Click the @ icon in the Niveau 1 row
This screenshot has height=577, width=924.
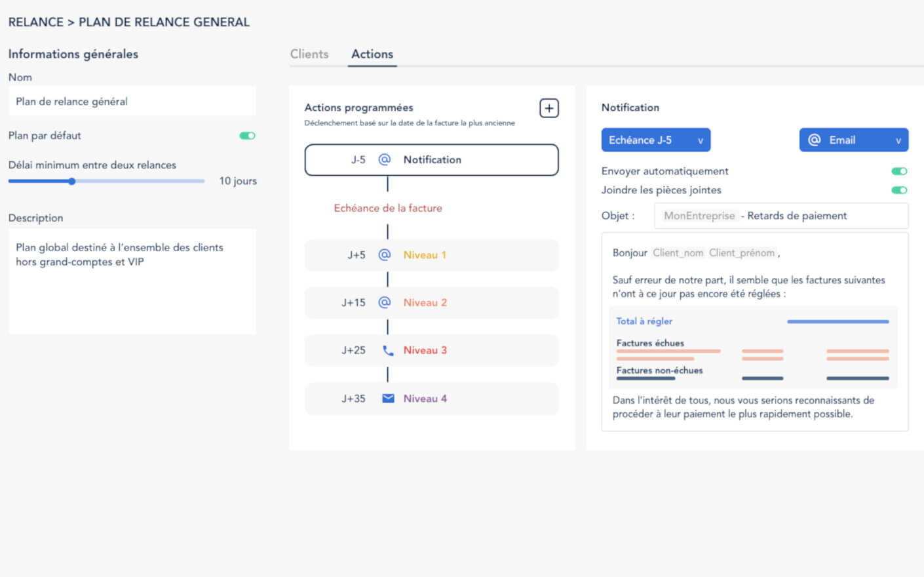click(385, 254)
